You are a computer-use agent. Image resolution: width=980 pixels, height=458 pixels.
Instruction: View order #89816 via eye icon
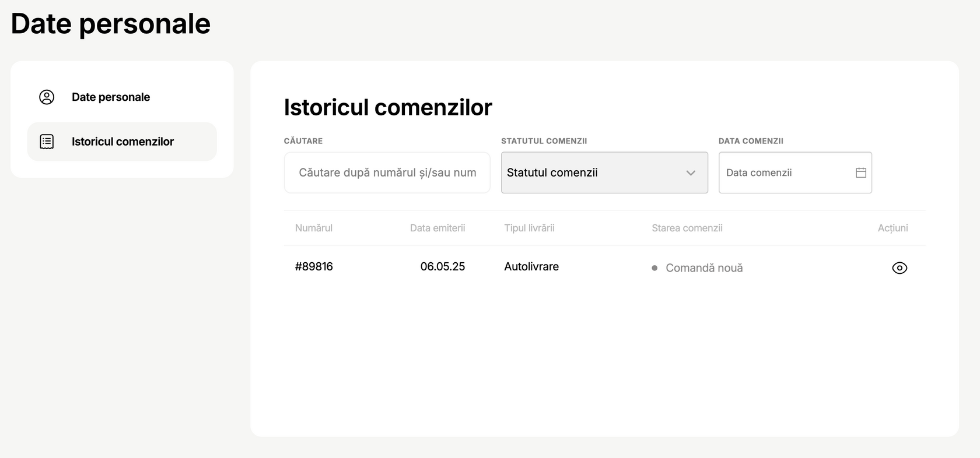900,268
